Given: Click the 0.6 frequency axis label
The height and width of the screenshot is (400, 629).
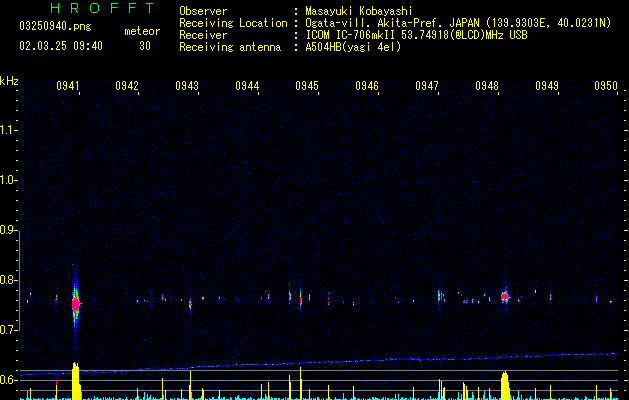Looking at the screenshot, I should click(x=8, y=380).
